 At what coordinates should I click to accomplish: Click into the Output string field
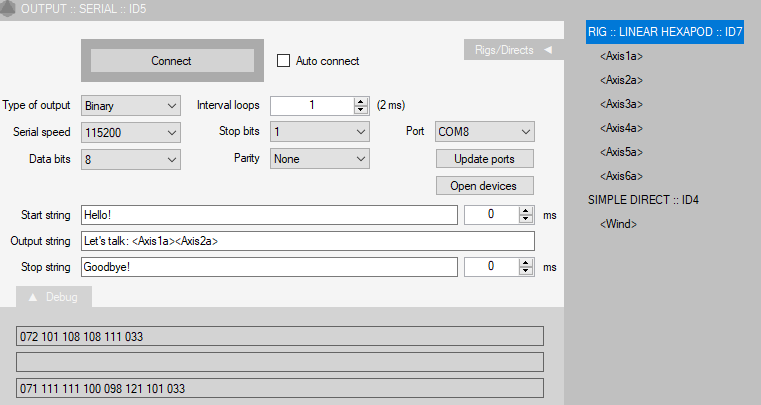pyautogui.click(x=308, y=241)
